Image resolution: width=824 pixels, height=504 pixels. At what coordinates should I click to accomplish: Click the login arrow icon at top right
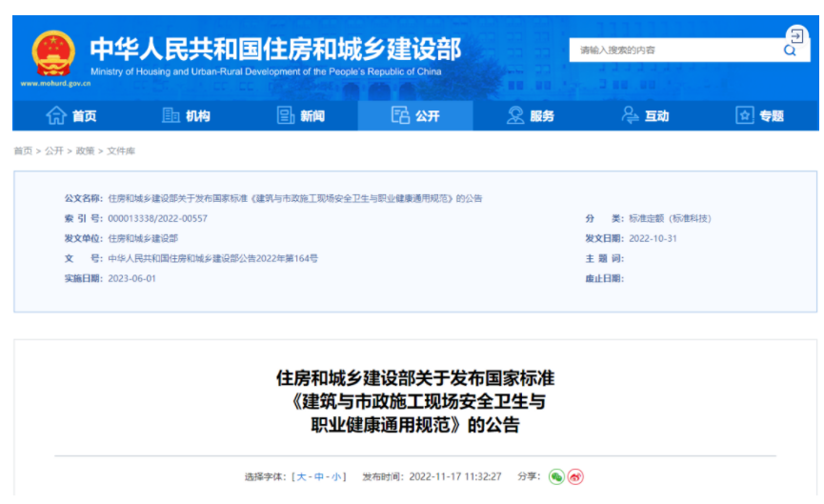click(x=796, y=36)
